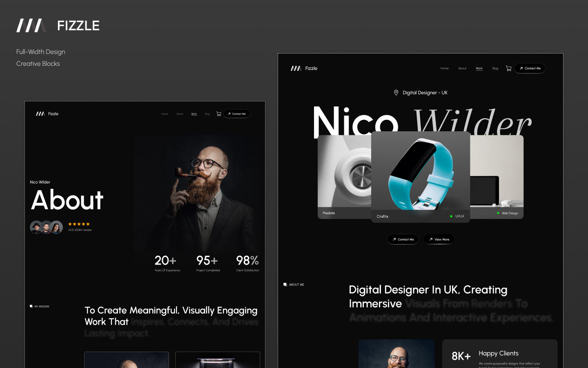The width and height of the screenshot is (588, 368).
Task: Open Work in the About page navigation
Action: 194,114
